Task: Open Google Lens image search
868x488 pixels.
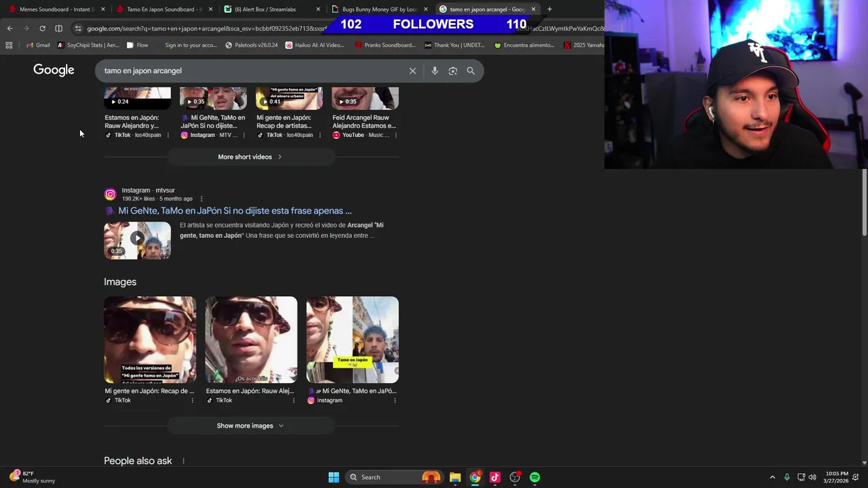Action: 453,70
